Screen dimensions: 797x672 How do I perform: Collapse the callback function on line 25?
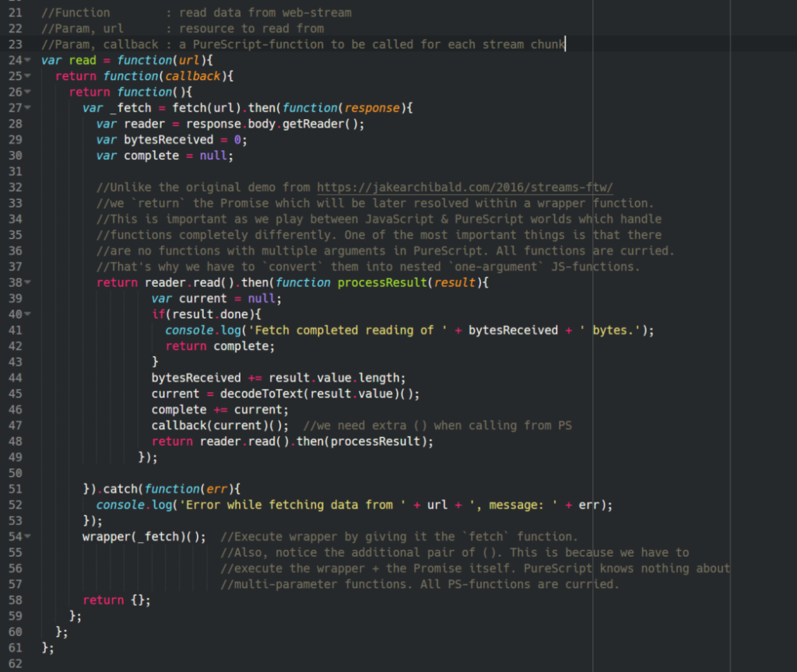pos(26,75)
